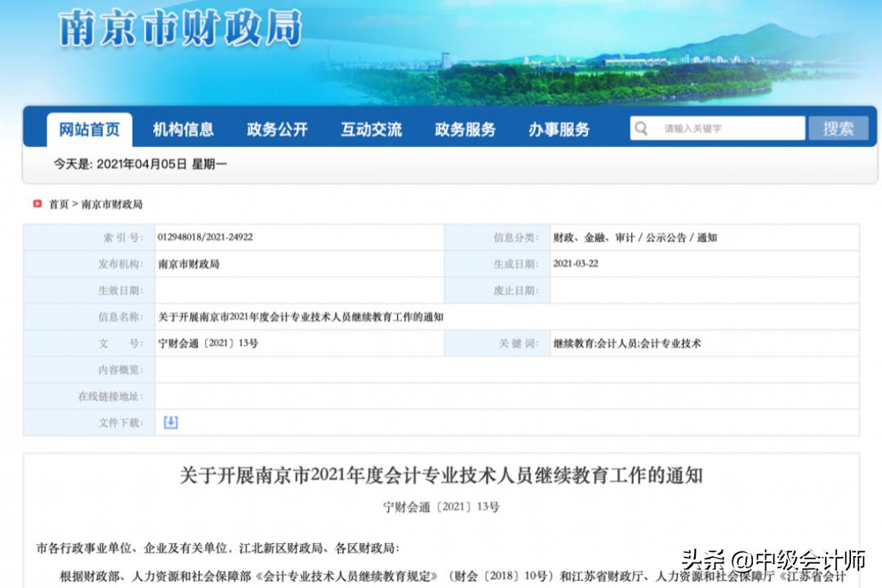Screen dimensions: 882x588
Task: Click the search keyword input field 请输入关键字
Action: pos(719,128)
